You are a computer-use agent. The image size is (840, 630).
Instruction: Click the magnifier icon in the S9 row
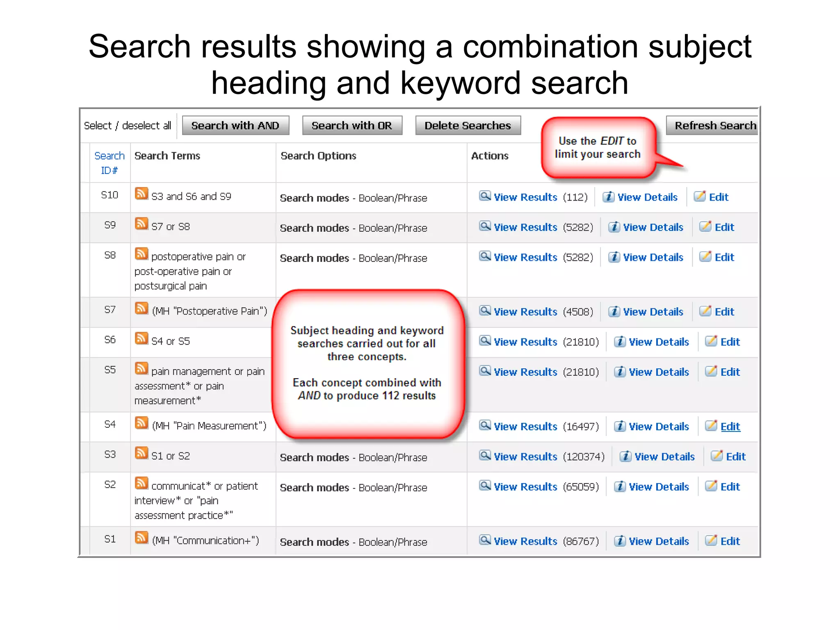485,226
